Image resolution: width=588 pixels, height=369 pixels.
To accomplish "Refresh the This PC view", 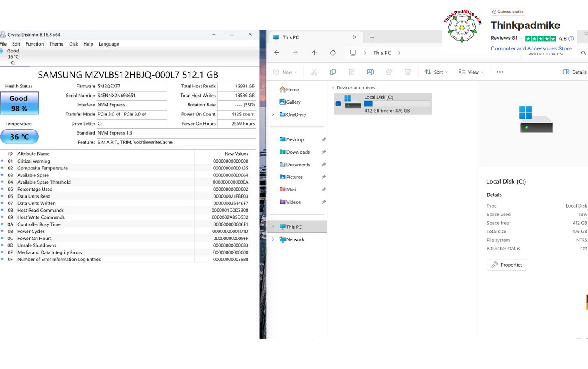I will (x=333, y=53).
